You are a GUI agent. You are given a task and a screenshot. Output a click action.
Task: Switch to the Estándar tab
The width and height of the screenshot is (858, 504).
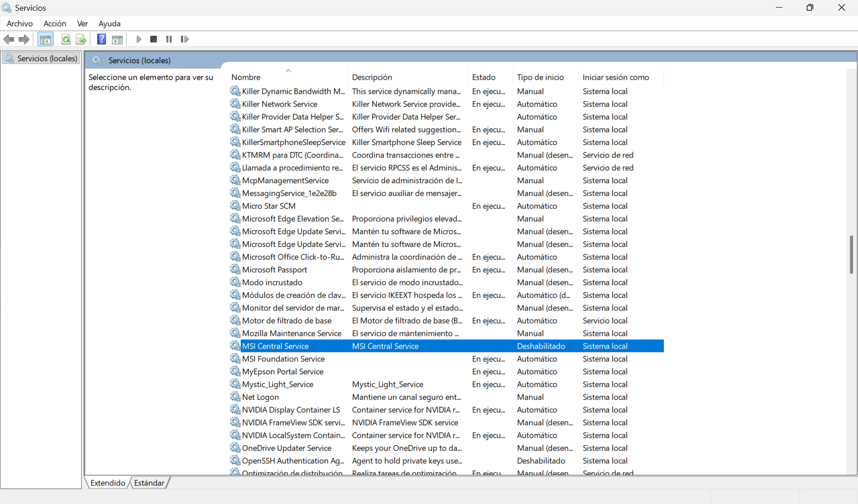click(x=149, y=483)
